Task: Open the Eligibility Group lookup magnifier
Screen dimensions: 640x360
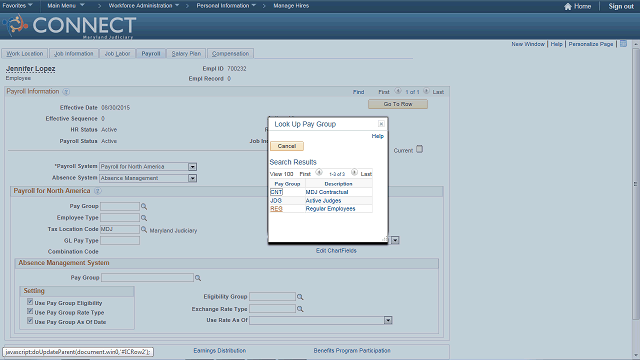Action: tap(300, 297)
